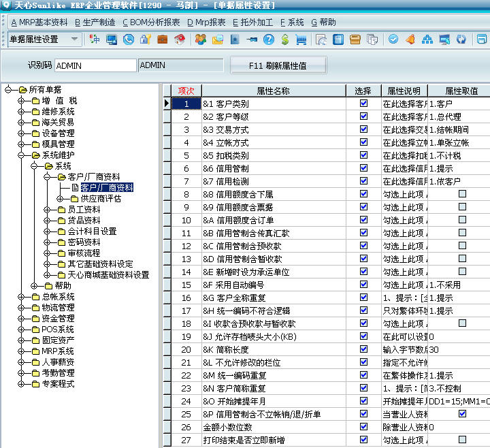490x448 pixels.
Task: Click the E/中 language switch icon
Action: [x=94, y=39]
